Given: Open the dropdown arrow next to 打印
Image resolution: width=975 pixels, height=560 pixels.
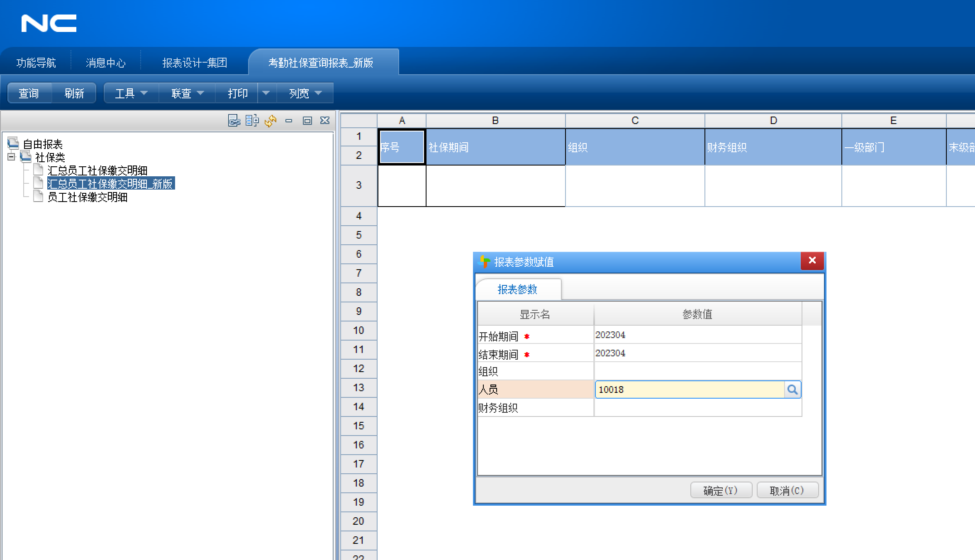Looking at the screenshot, I should 266,93.
